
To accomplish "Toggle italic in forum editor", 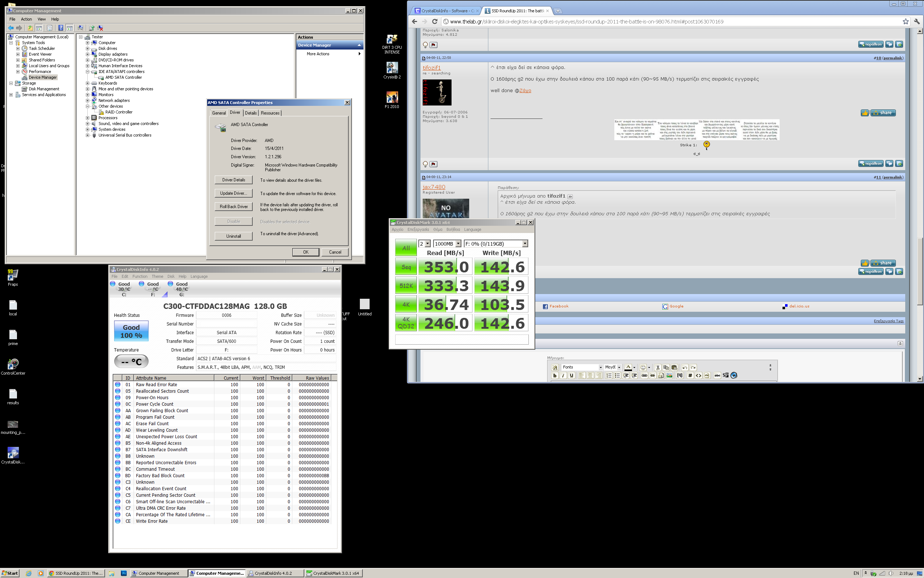I will point(563,375).
